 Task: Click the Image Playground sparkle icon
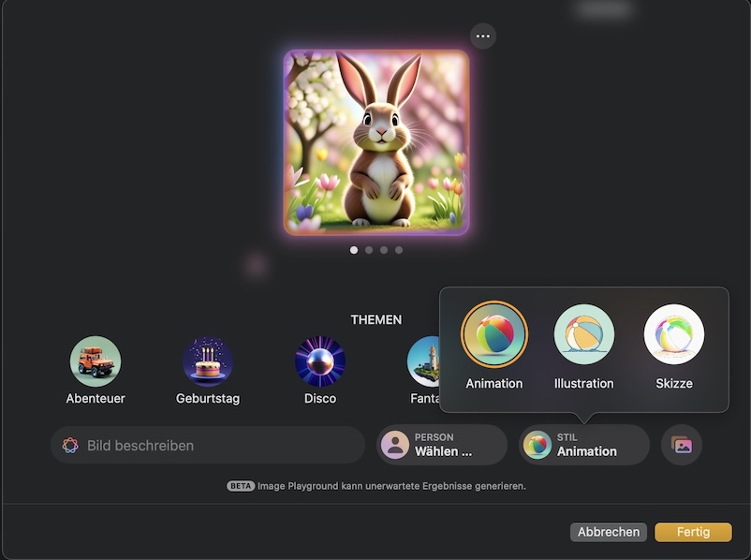70,446
